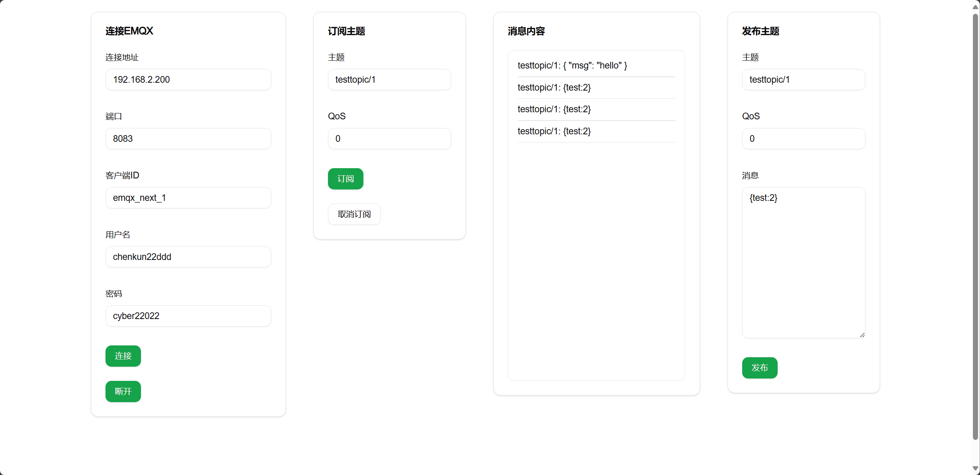Click the QoS input under 订阅主题
The width and height of the screenshot is (980, 475).
coord(389,138)
